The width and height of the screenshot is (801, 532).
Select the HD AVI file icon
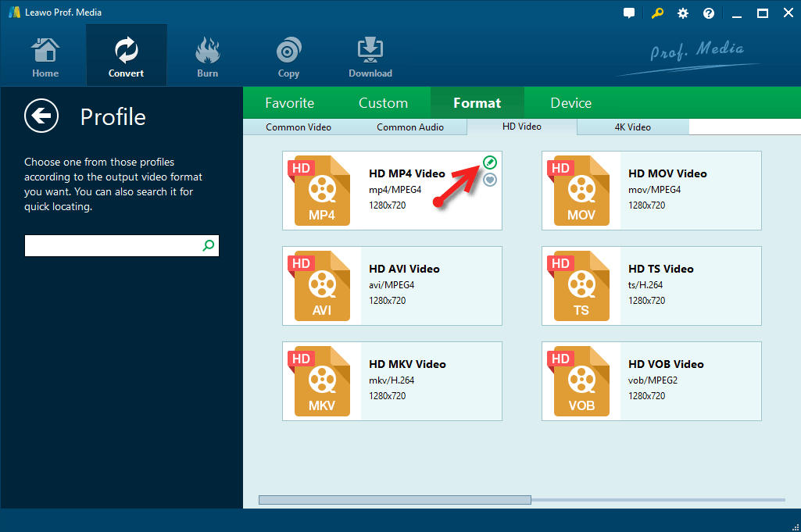point(320,286)
